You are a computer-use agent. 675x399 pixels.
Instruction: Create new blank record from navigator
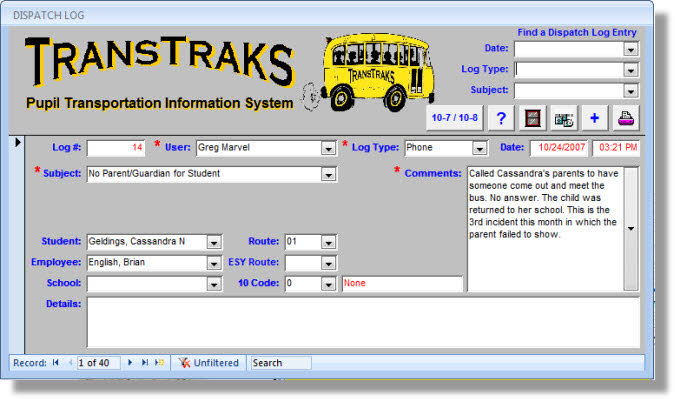tap(160, 363)
